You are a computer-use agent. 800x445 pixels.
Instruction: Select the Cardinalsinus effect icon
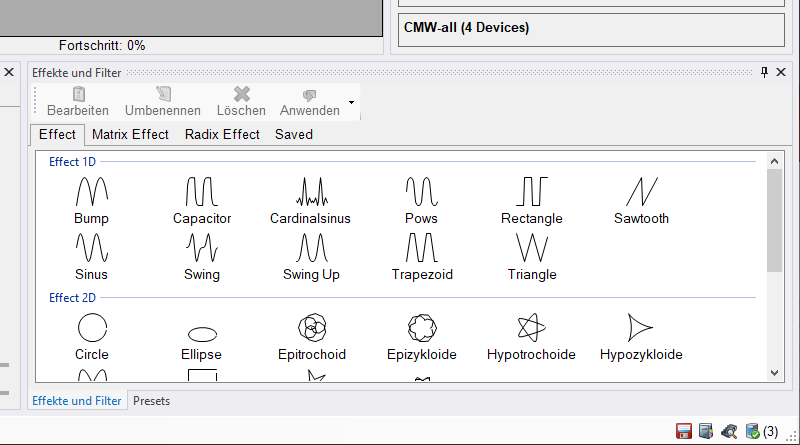[x=311, y=191]
